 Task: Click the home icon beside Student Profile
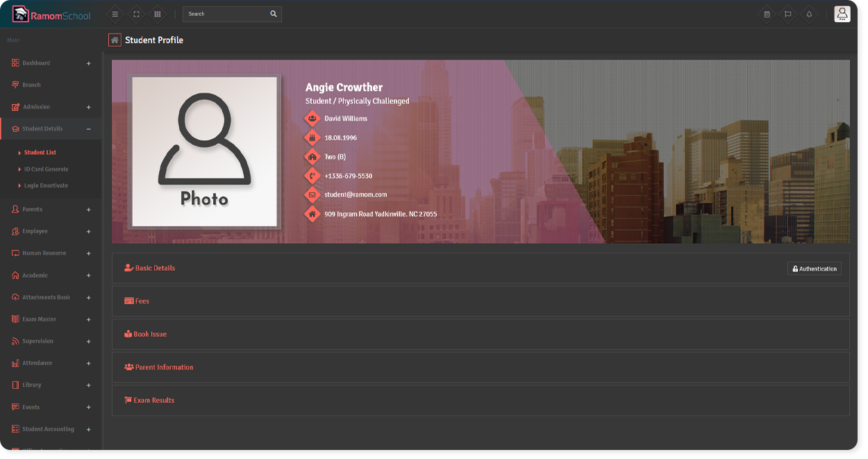coord(115,40)
